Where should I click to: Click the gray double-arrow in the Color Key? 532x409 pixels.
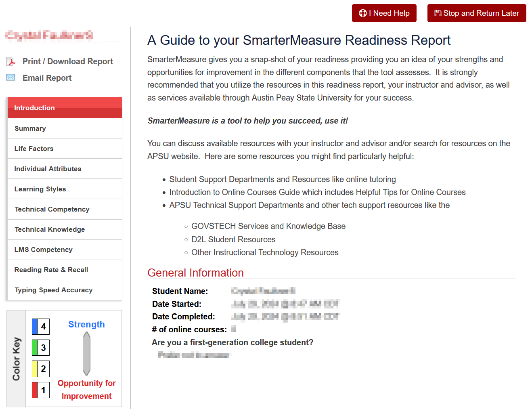(x=86, y=354)
